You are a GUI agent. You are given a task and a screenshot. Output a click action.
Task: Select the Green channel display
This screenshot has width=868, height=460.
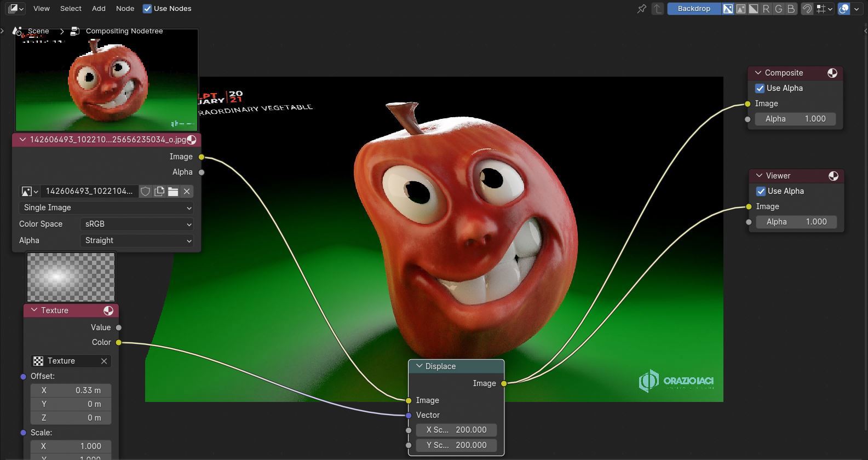point(778,8)
